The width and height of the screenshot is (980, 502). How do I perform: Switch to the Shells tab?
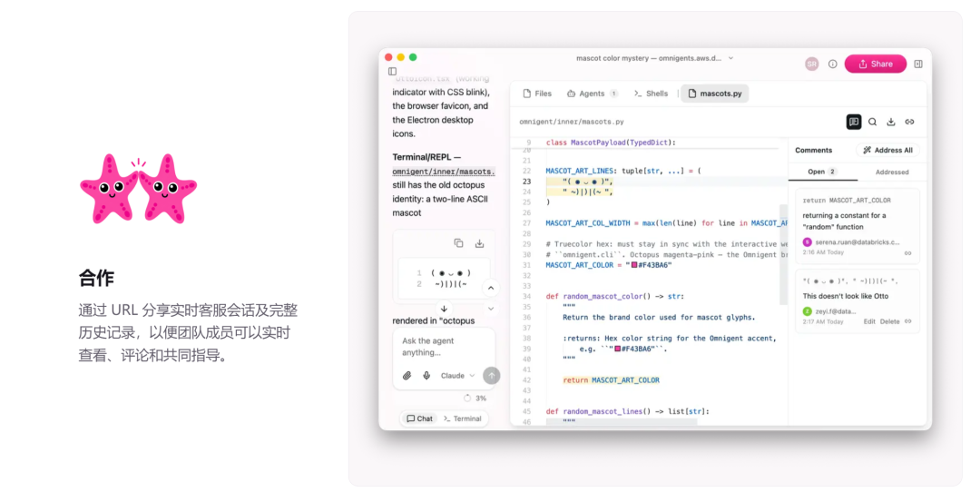[x=651, y=94]
